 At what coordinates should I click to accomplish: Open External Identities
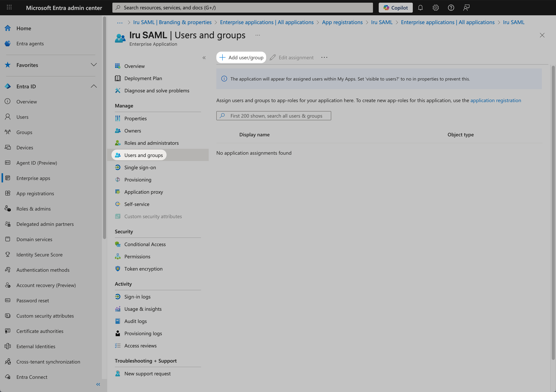[36, 346]
